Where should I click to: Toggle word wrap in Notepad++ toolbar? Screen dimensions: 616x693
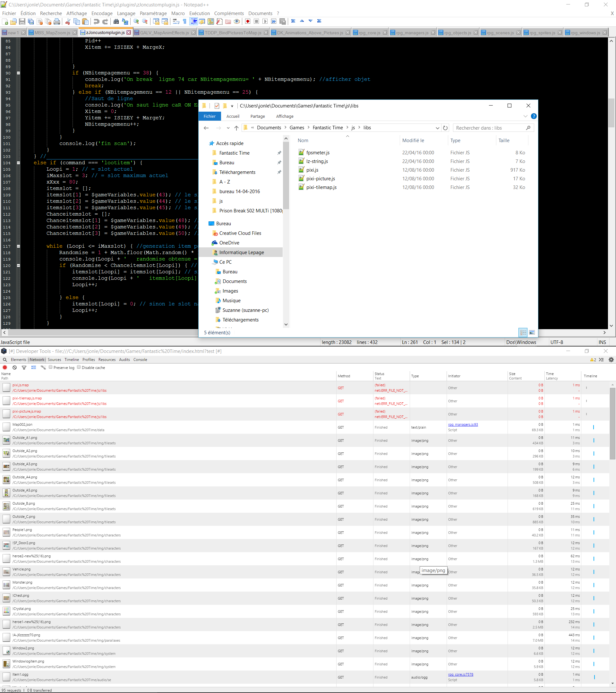point(176,21)
